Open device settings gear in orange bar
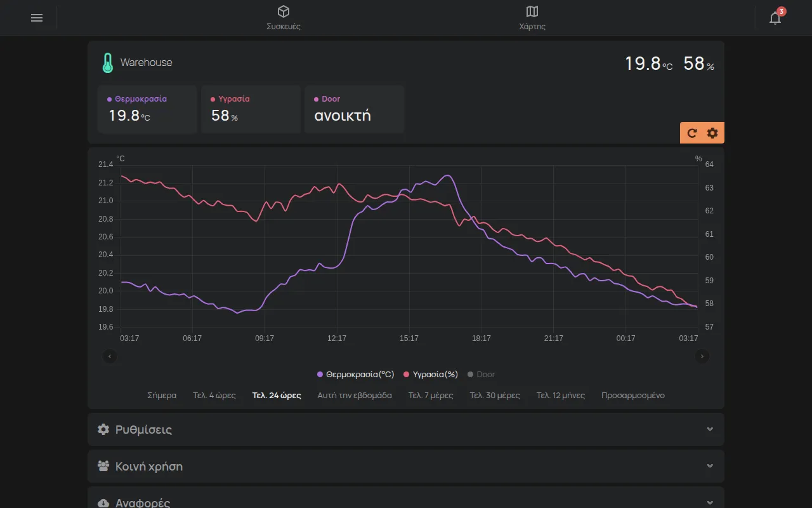This screenshot has height=508, width=812. [x=712, y=133]
